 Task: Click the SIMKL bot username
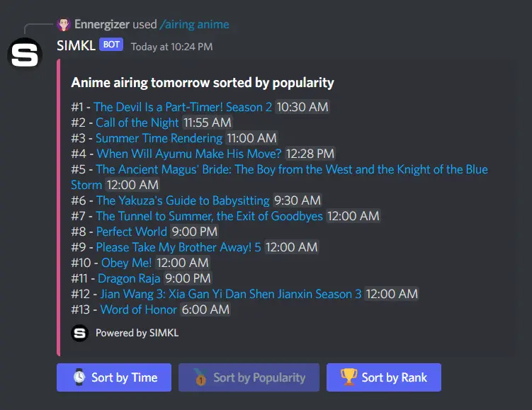(76, 45)
